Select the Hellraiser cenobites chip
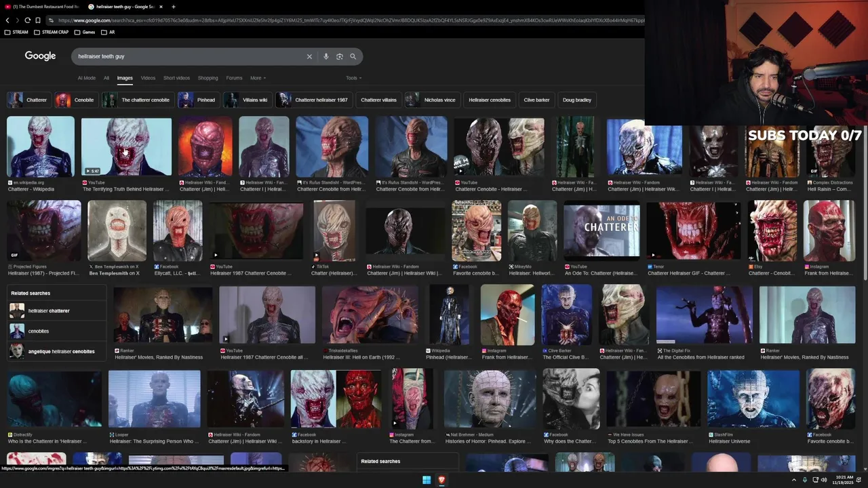Image resolution: width=868 pixels, height=488 pixels. pos(490,100)
